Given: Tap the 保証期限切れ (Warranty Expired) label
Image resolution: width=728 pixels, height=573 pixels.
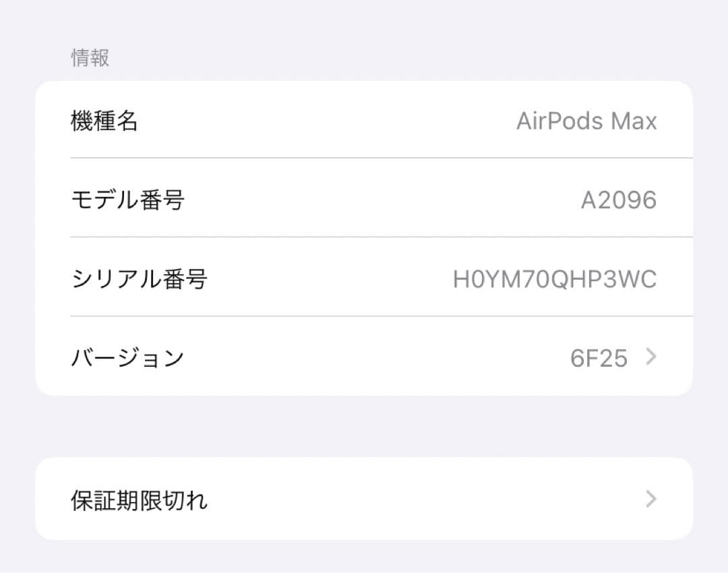Looking at the screenshot, I should 139,499.
